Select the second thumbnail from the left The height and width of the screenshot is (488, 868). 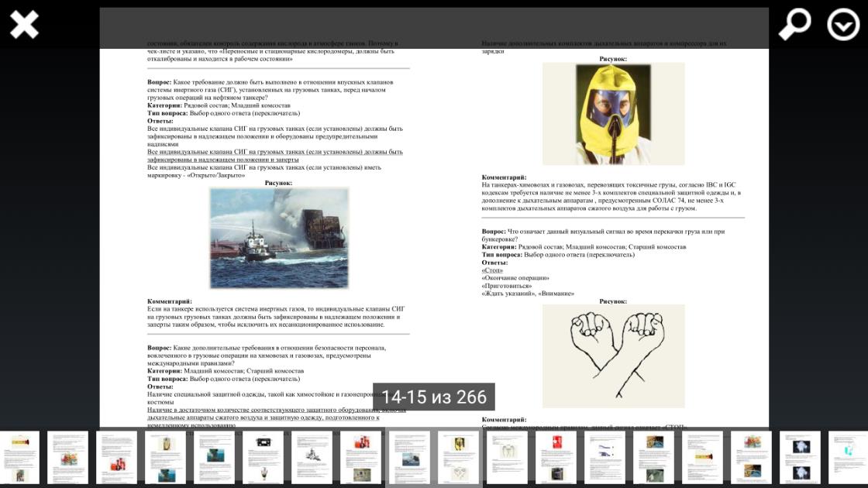click(68, 458)
